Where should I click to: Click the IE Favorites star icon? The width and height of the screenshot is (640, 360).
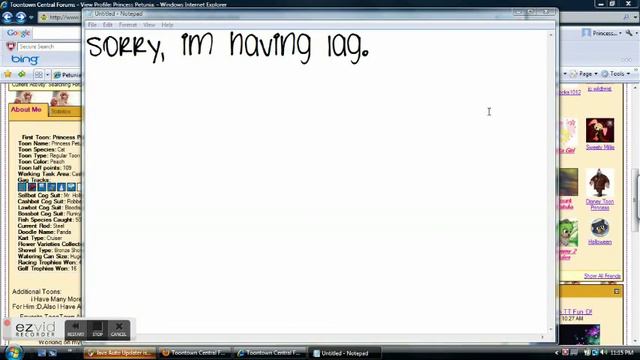(x=8, y=74)
